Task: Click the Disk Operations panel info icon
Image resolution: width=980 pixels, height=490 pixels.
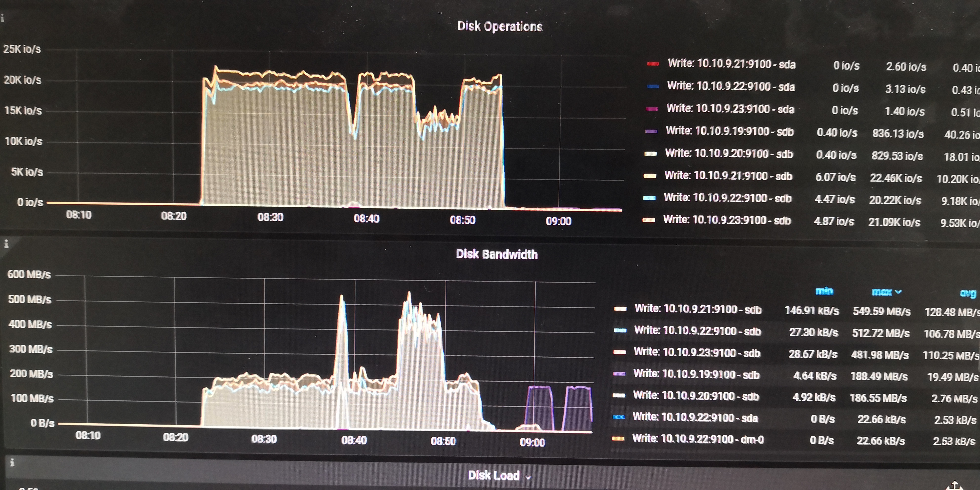Action: 2,18
